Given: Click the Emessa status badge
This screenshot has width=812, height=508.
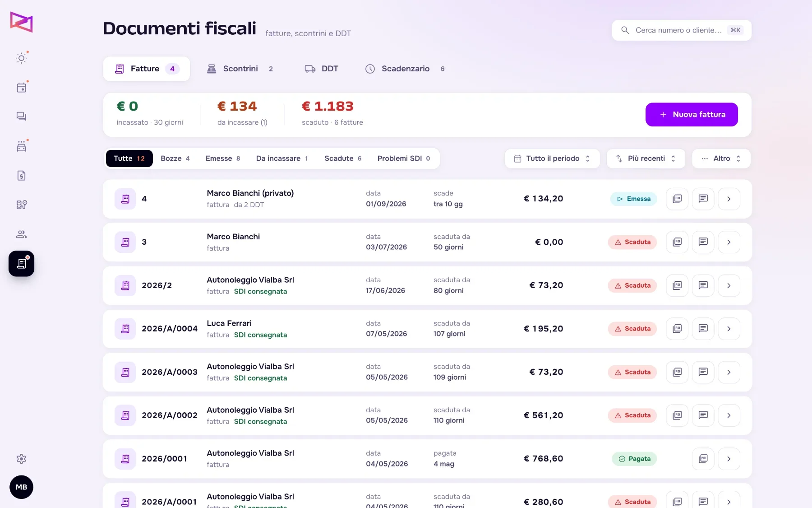Looking at the screenshot, I should coord(633,199).
